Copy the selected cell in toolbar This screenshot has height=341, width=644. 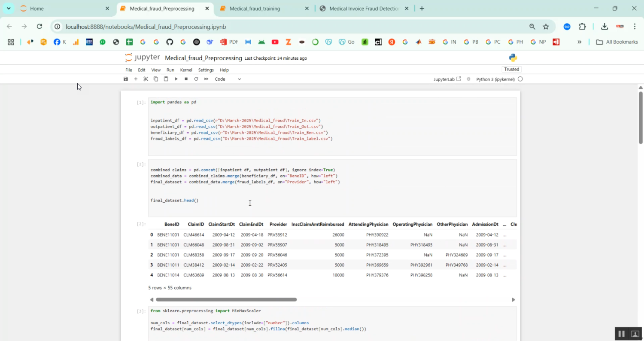[156, 79]
